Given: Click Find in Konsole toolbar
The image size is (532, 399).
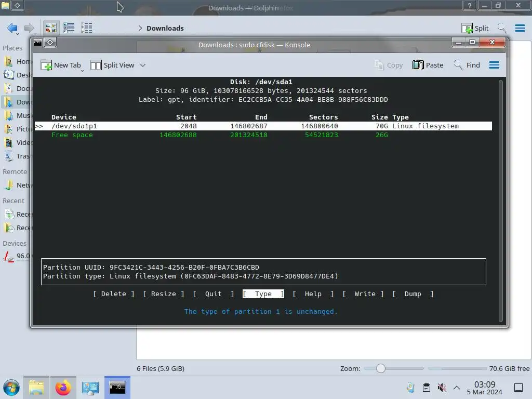Looking at the screenshot, I should coord(467,65).
